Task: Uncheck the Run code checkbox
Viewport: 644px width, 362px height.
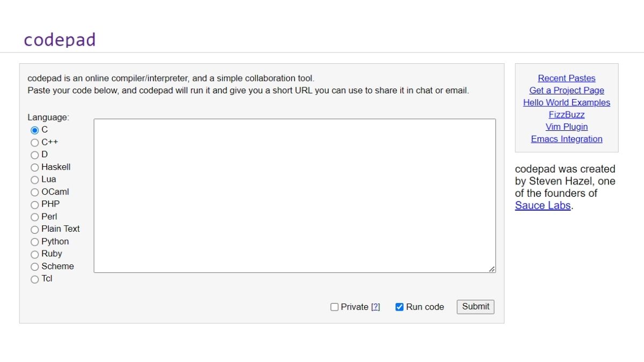Action: point(399,307)
